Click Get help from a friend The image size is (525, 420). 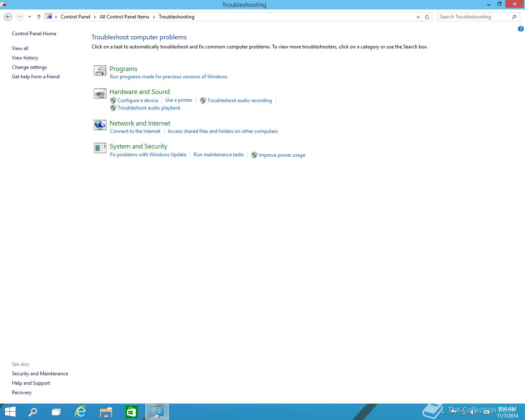(36, 77)
